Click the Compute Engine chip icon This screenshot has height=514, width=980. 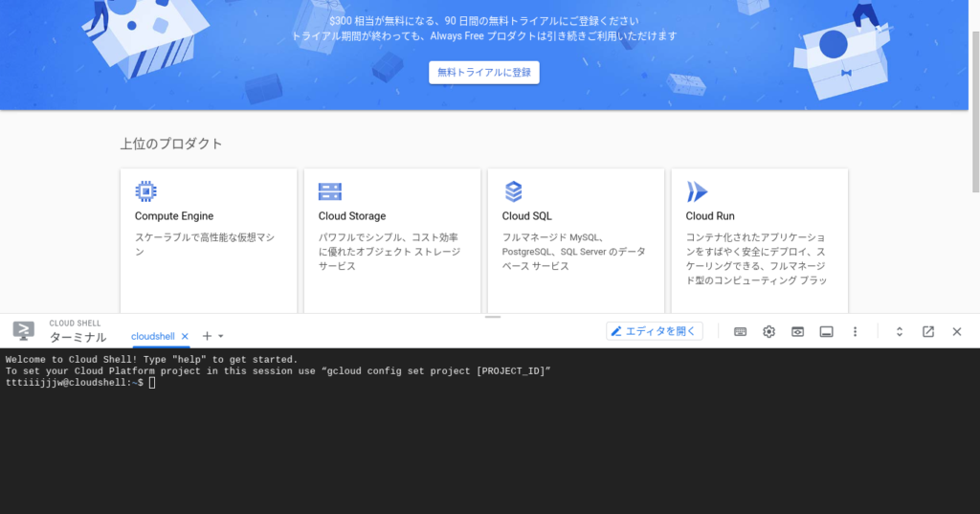click(145, 191)
